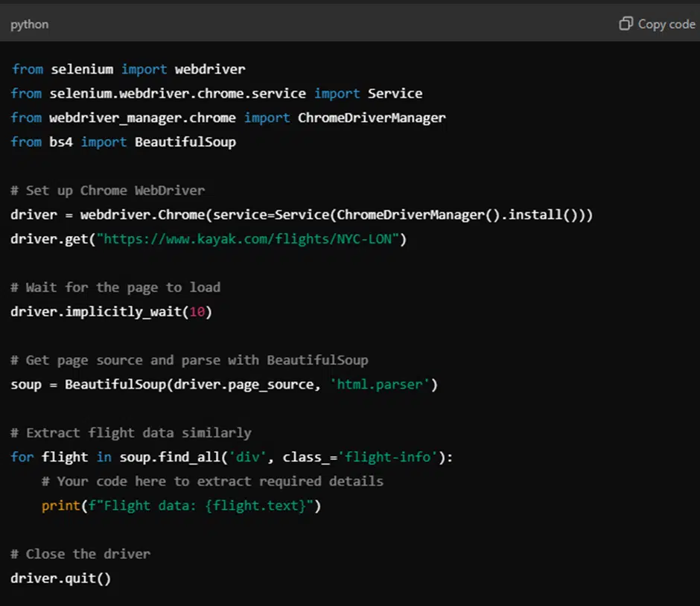Click 'selenium.webdriver.chrome.service' in the second import

pyautogui.click(x=178, y=93)
